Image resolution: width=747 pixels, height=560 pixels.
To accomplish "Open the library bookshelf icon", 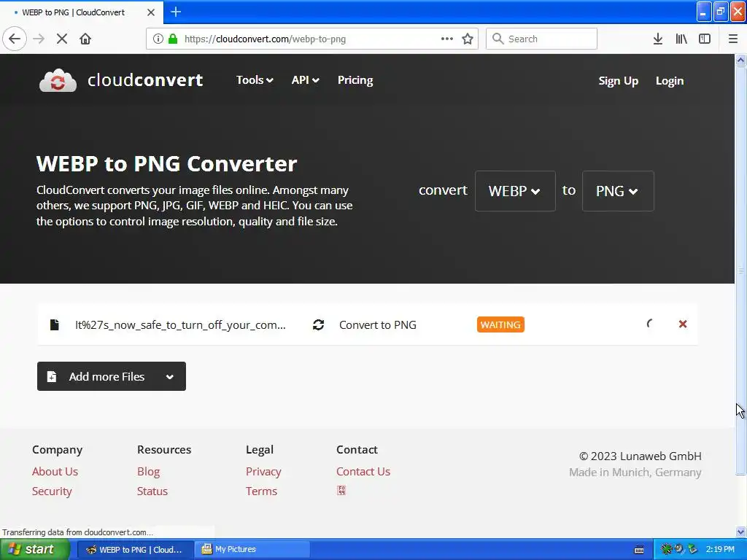I will click(x=681, y=39).
